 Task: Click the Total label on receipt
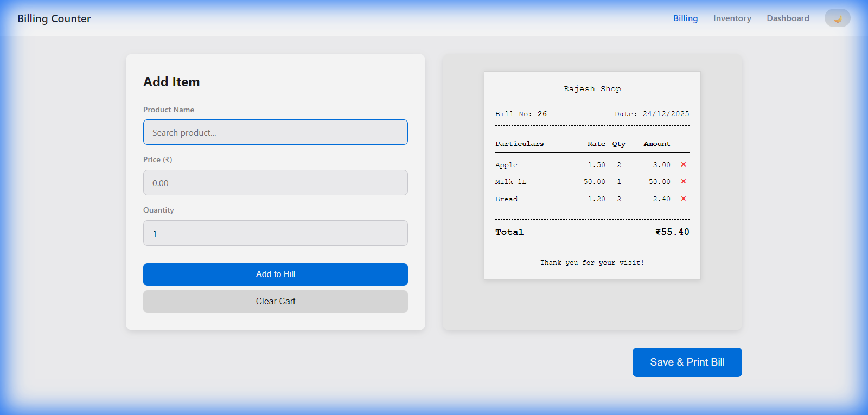click(509, 232)
